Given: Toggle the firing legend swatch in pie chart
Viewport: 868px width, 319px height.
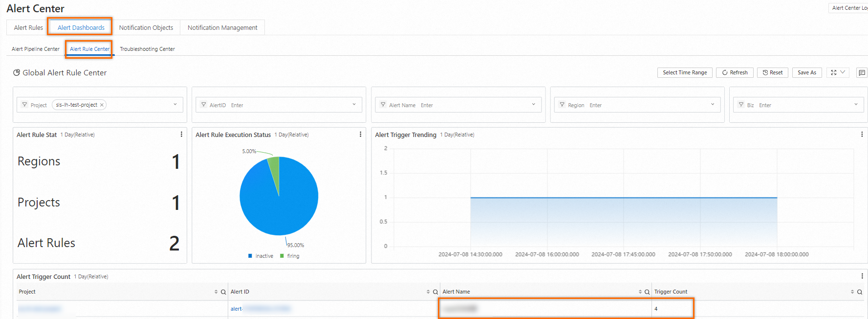Looking at the screenshot, I should pyautogui.click(x=282, y=256).
